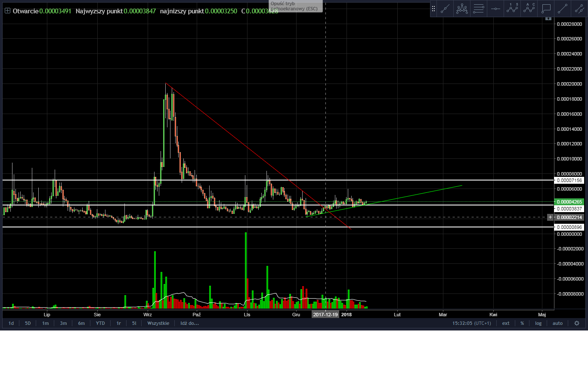Toggle log scale
The width and height of the screenshot is (588, 389).
(538, 323)
